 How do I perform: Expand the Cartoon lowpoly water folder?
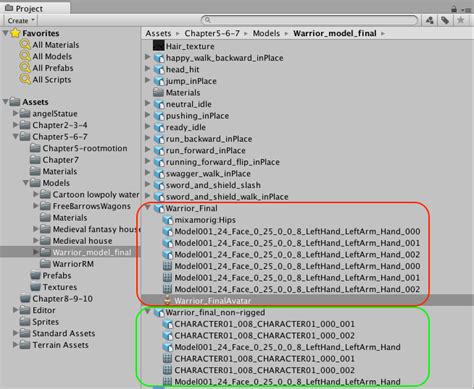[36, 194]
